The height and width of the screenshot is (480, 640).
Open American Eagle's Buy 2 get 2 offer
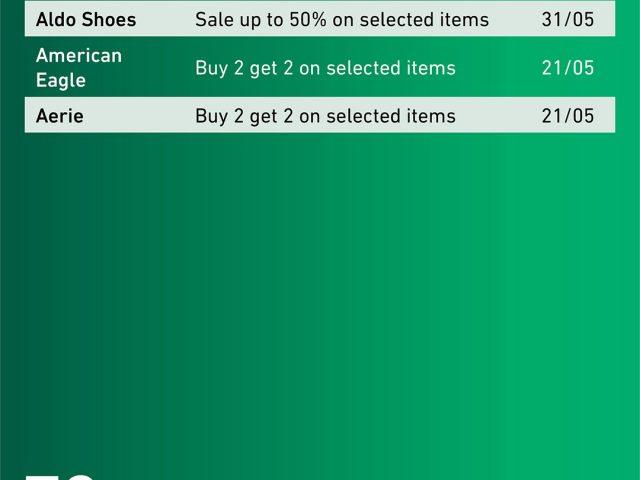click(x=325, y=68)
